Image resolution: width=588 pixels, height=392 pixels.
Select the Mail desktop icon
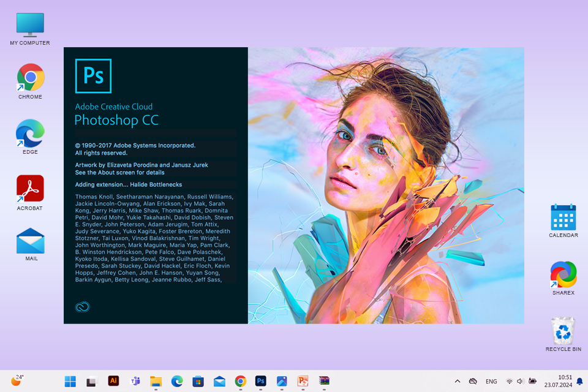point(31,244)
